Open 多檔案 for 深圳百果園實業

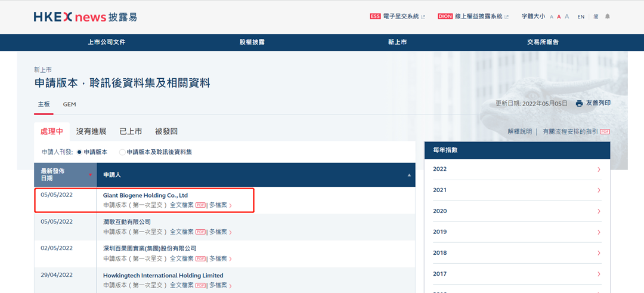pyautogui.click(x=220, y=258)
